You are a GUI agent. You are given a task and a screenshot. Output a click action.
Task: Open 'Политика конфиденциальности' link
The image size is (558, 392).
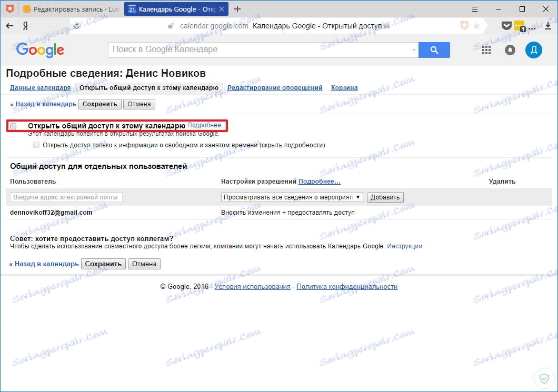pos(347,287)
